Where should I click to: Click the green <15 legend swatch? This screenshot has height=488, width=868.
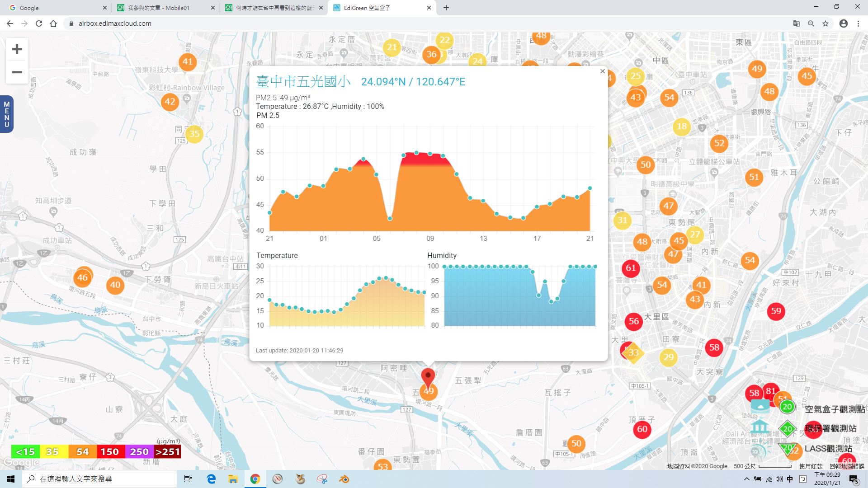(x=25, y=452)
